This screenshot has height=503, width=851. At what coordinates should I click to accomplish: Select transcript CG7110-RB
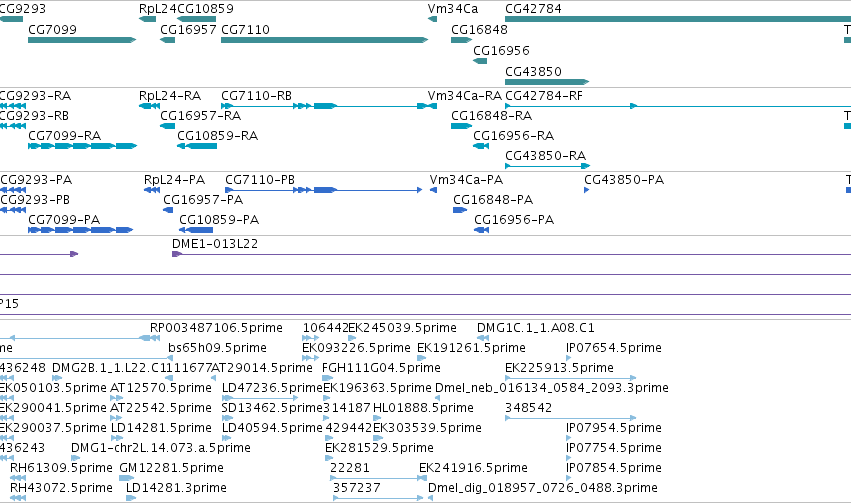(256, 96)
